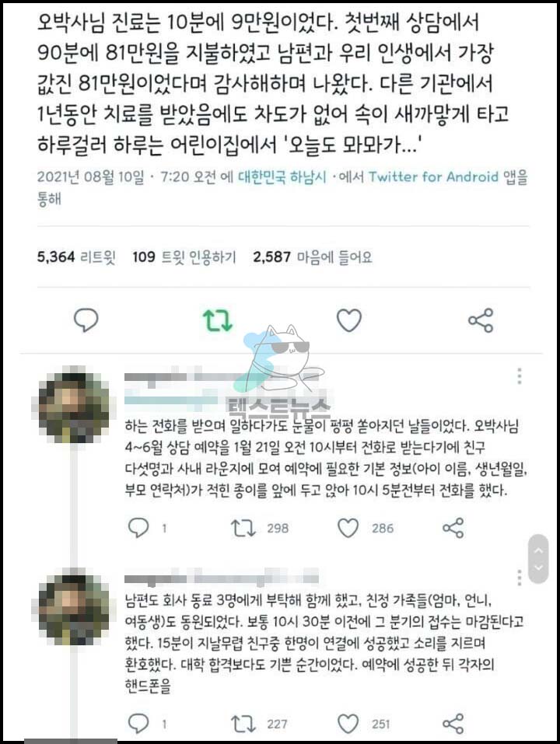The height and width of the screenshot is (744, 560).
Task: Open the first reply's pixelated profile avatar
Action: click(x=74, y=405)
